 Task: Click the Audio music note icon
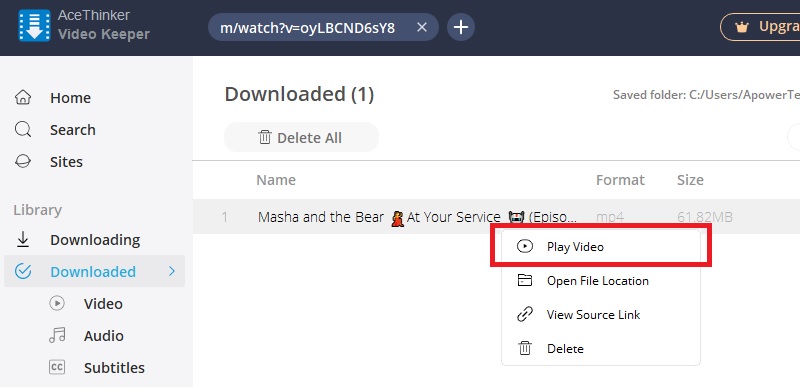click(x=57, y=336)
